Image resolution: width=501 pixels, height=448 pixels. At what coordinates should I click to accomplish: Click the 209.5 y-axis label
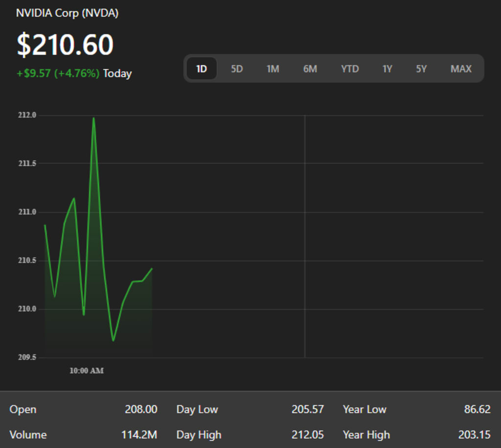point(27,357)
